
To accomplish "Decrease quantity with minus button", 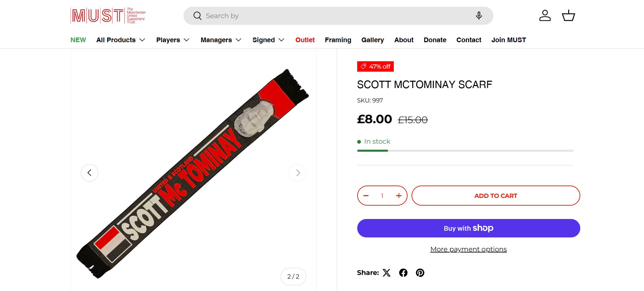I will [x=366, y=196].
